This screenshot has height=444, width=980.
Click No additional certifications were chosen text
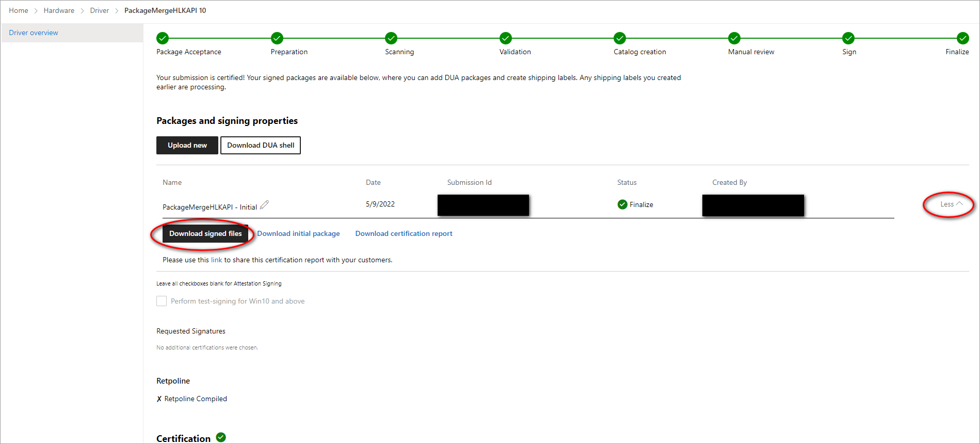point(207,347)
